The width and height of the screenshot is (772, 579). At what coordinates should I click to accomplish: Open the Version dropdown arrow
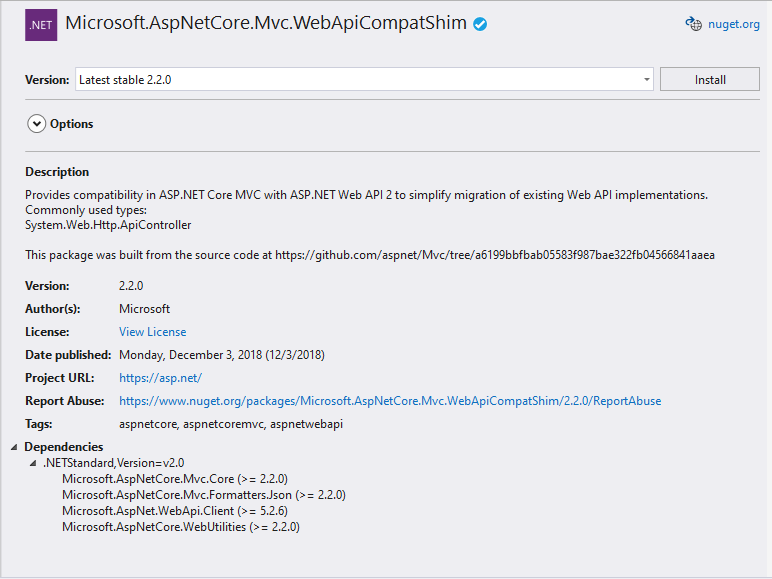click(646, 80)
